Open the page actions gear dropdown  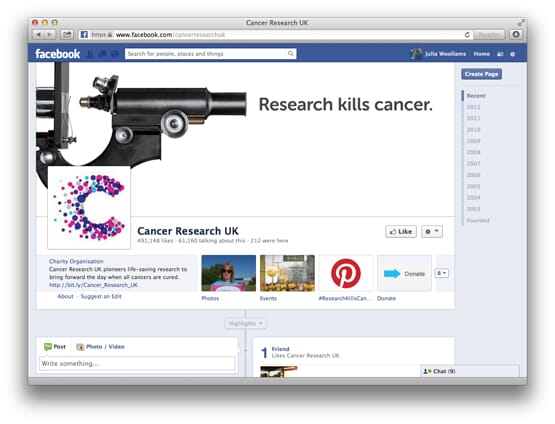pyautogui.click(x=432, y=231)
